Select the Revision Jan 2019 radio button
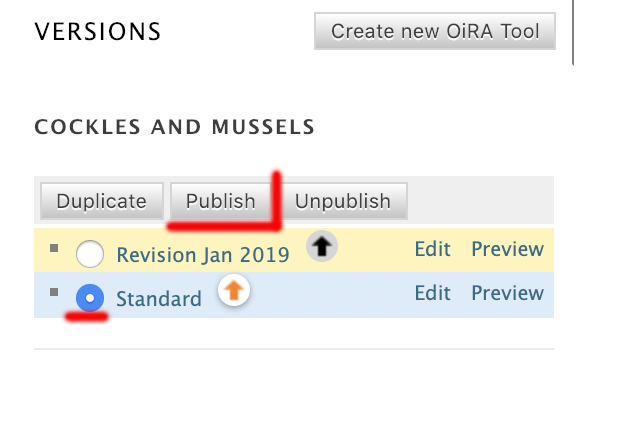Screen dimensions: 632x432 pyautogui.click(x=90, y=254)
